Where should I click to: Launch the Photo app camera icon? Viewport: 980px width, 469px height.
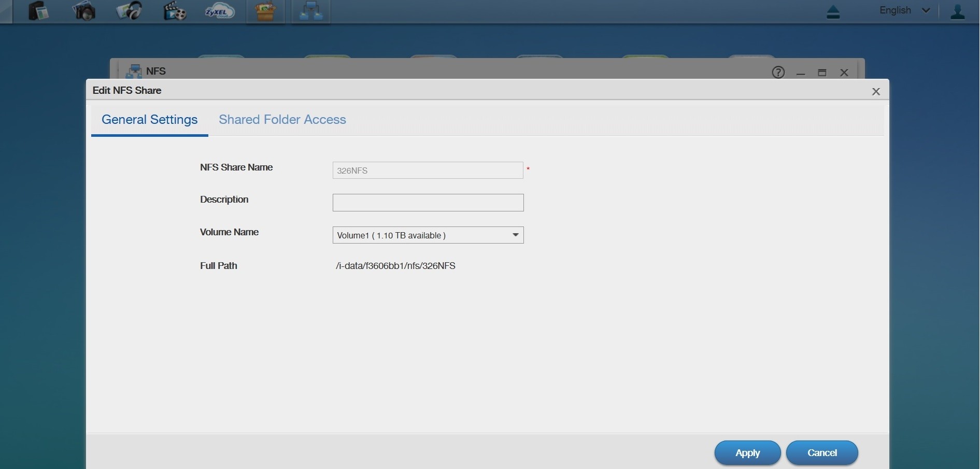pos(84,11)
